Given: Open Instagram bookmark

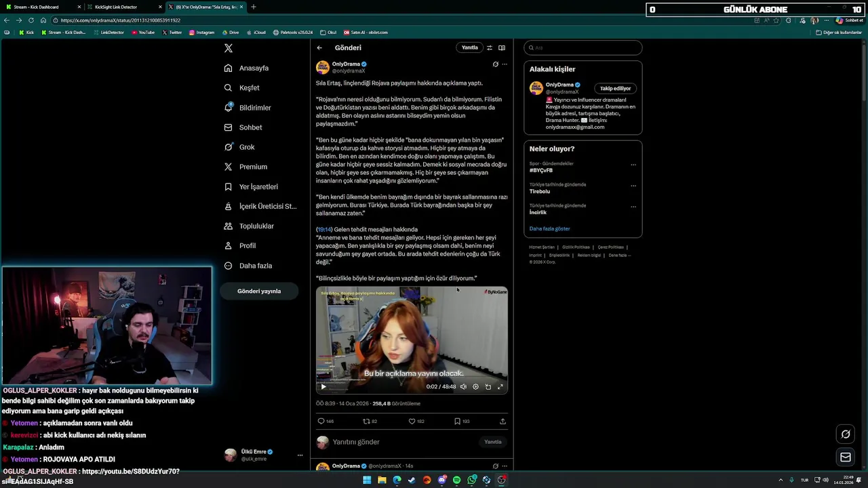Looking at the screenshot, I should (201, 33).
